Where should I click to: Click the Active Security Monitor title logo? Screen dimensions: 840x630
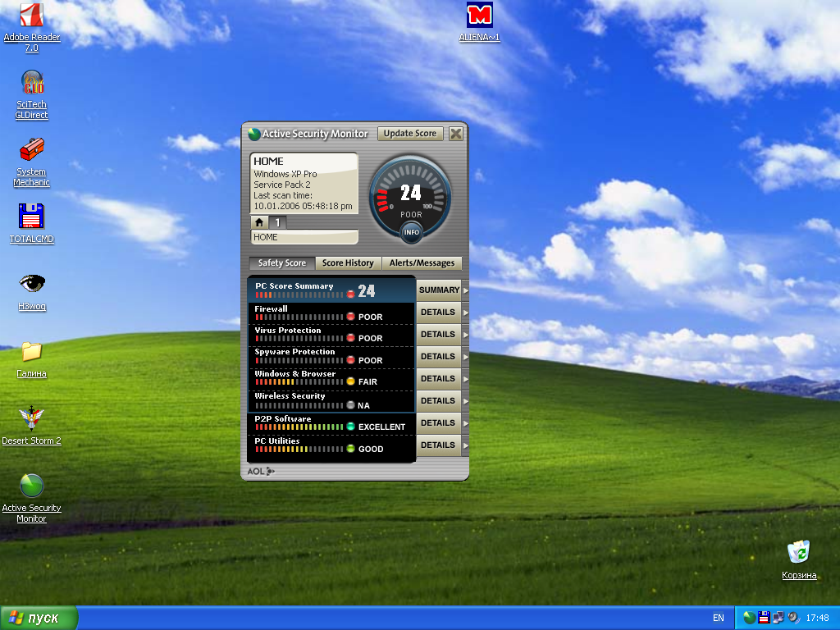tap(254, 134)
